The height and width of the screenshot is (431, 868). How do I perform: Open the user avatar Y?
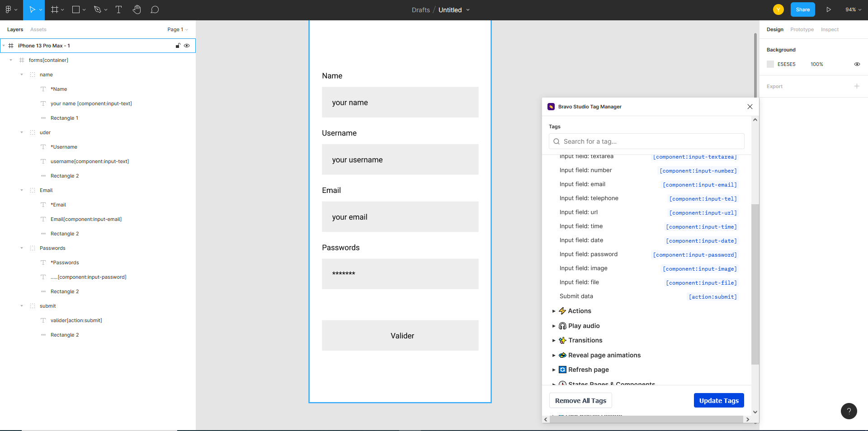(778, 9)
